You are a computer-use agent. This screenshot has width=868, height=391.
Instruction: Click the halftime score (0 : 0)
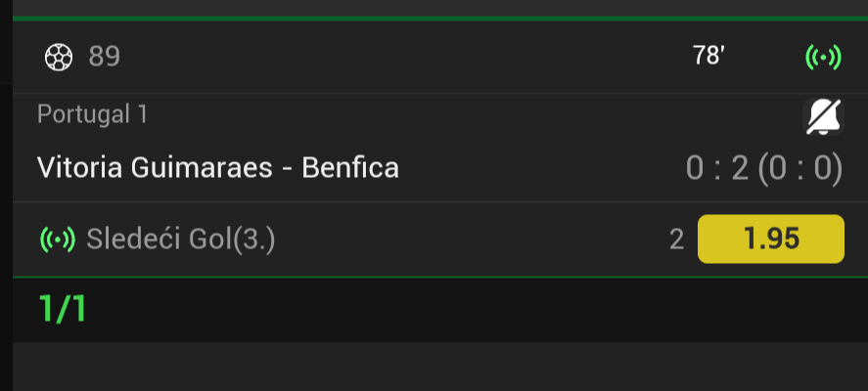coord(800,168)
